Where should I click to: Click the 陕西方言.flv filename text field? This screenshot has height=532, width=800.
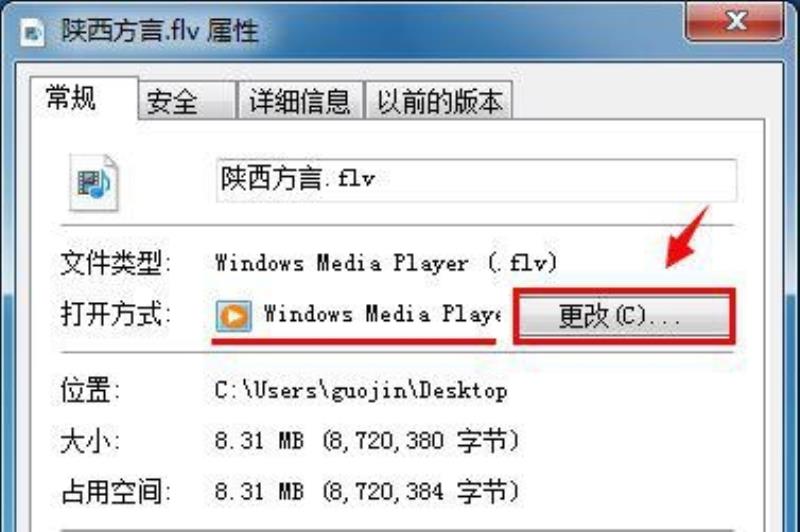pos(477,180)
